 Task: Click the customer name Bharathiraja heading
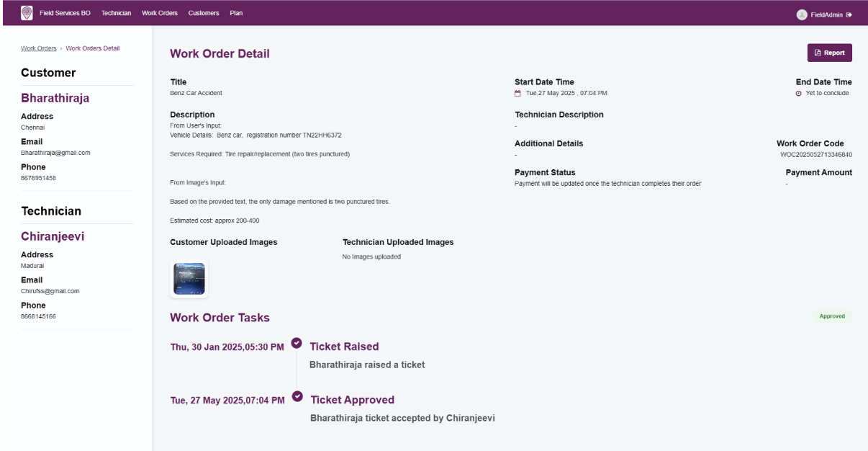point(55,98)
